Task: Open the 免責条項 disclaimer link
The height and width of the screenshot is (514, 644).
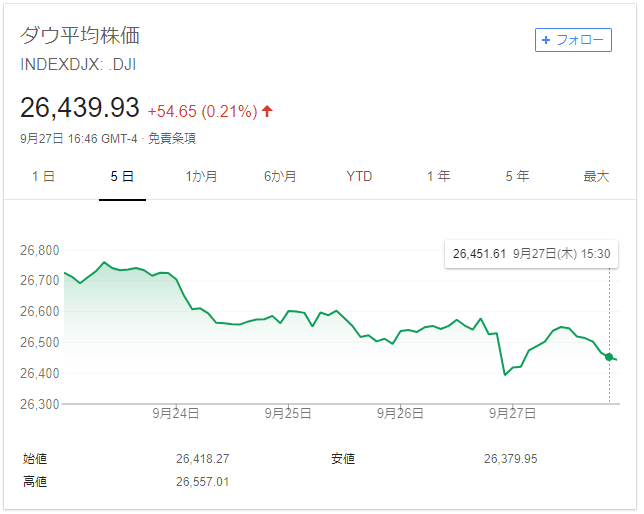Action: tap(172, 139)
